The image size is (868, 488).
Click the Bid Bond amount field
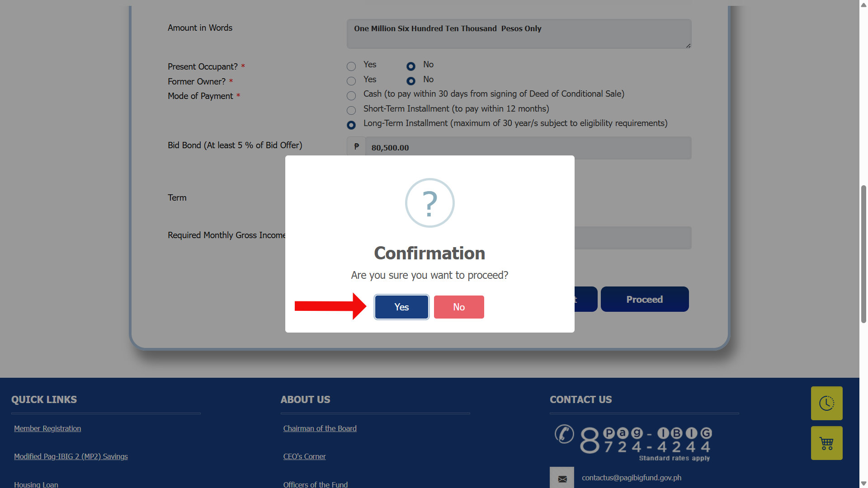click(x=528, y=148)
